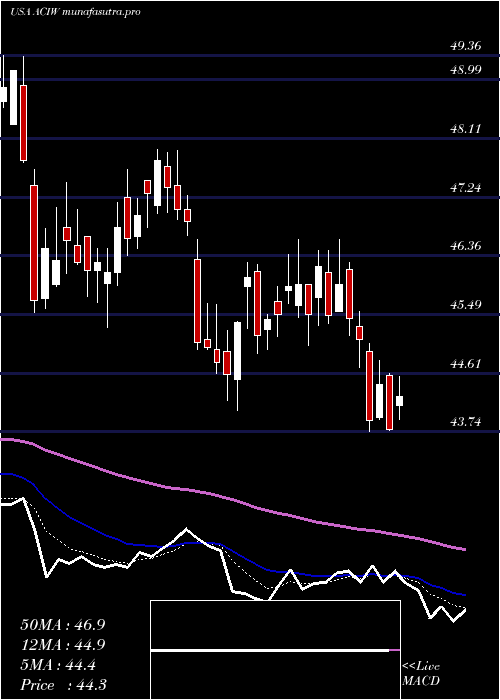The height and width of the screenshot is (700, 500).
Task: Click the USA ACIW munafasutra.pro title
Action: pos(75,12)
